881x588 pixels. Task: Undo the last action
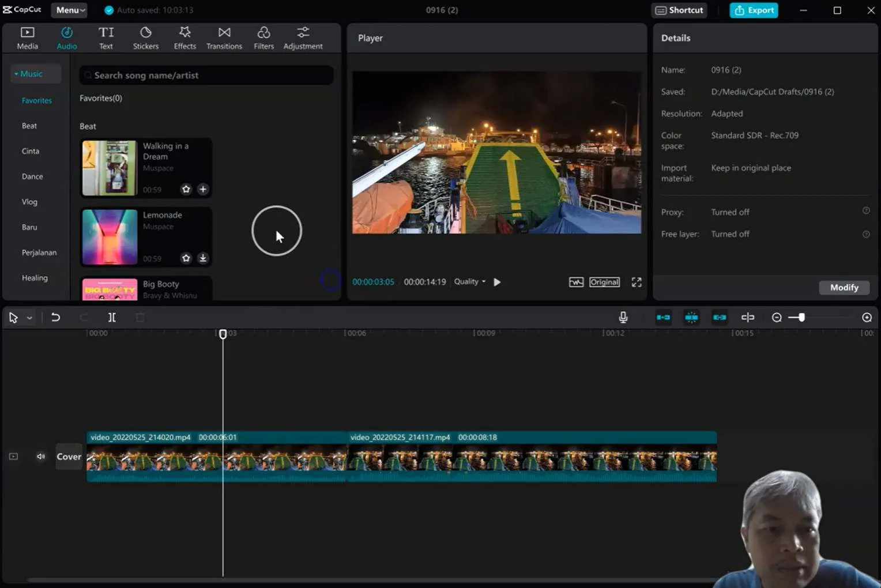(x=55, y=317)
